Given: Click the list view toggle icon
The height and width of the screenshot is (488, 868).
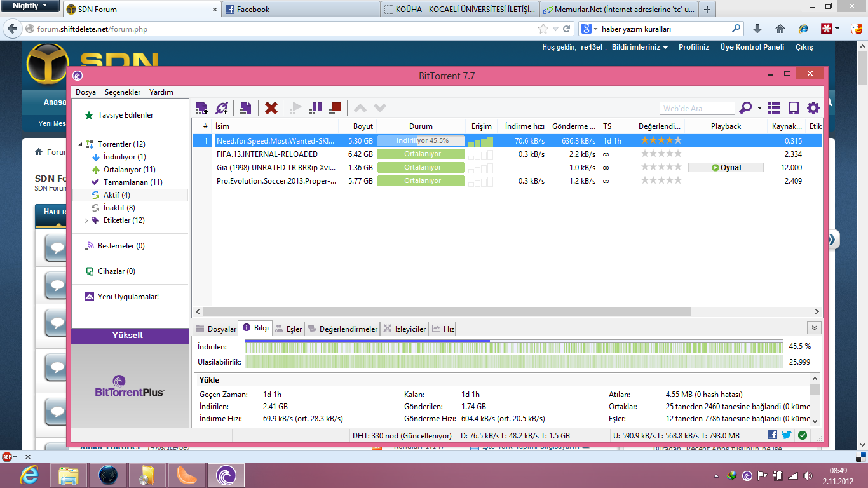Looking at the screenshot, I should pos(773,108).
